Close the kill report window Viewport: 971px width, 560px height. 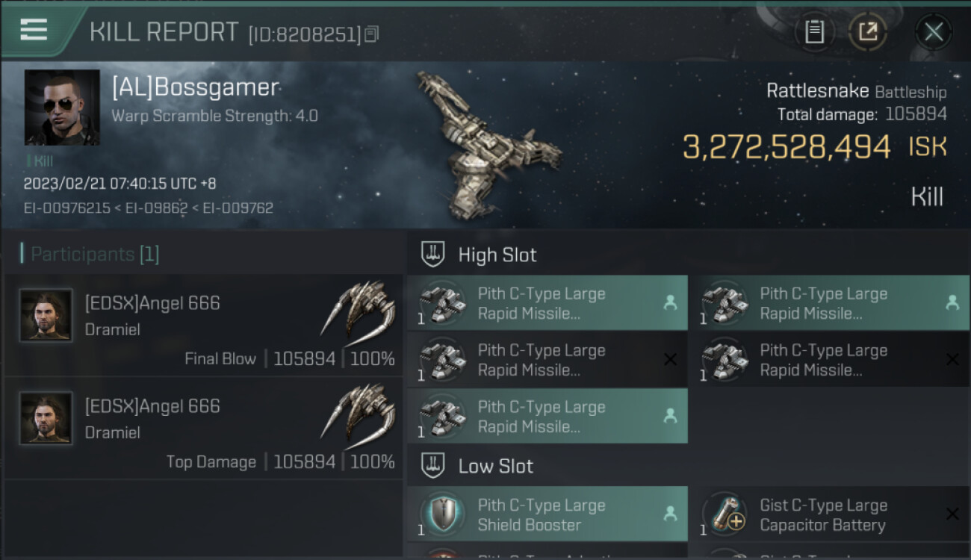tap(934, 32)
